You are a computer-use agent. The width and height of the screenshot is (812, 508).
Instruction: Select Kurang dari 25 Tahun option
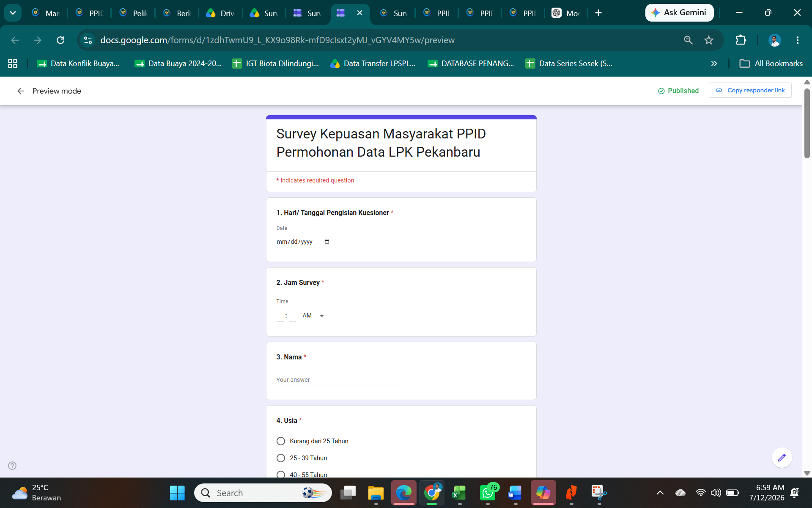(x=281, y=441)
